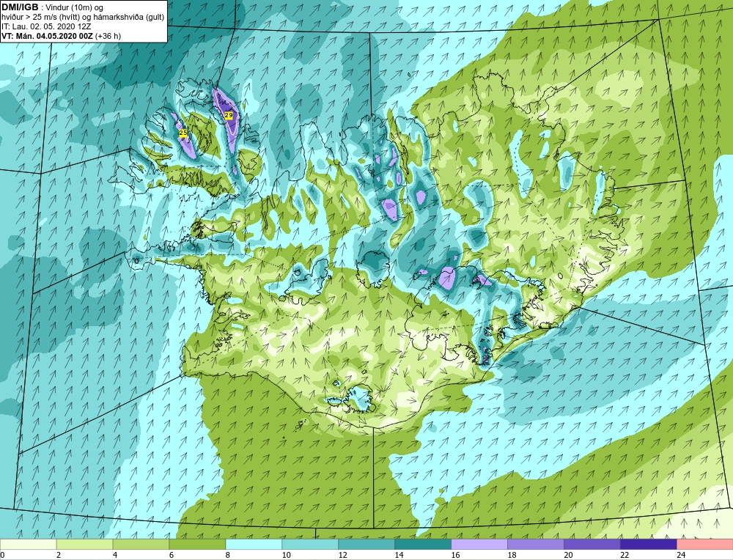Click the 12–14 m/s teal legend swatch

click(366, 545)
